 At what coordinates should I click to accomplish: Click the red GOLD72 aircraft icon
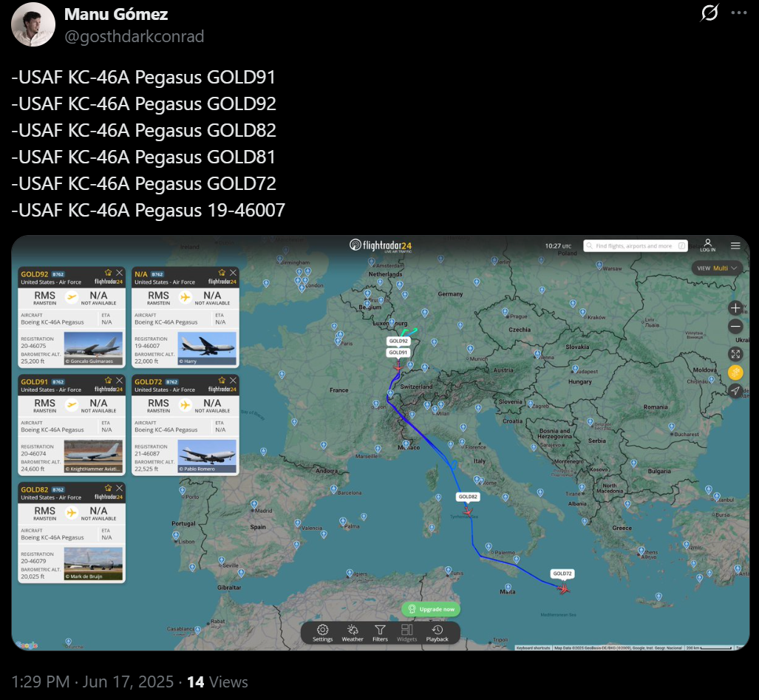[x=564, y=588]
